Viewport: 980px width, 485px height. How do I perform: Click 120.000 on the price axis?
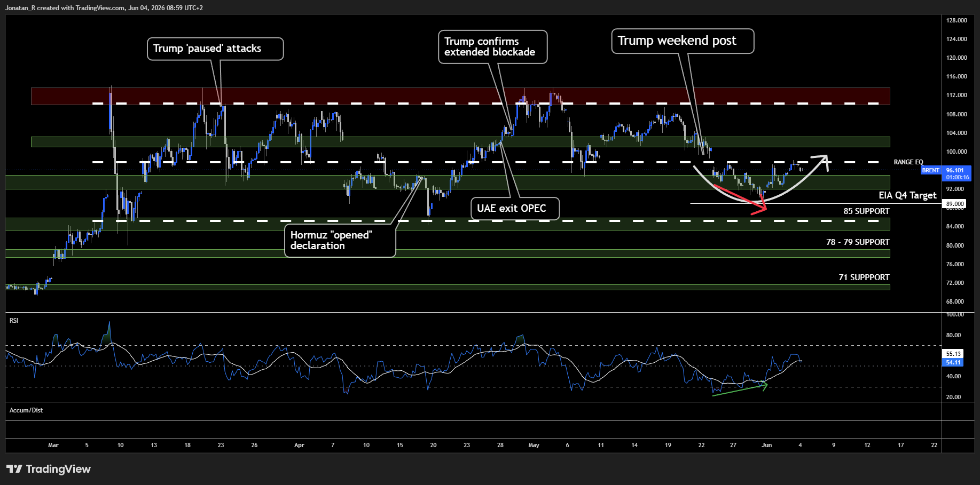tap(957, 58)
